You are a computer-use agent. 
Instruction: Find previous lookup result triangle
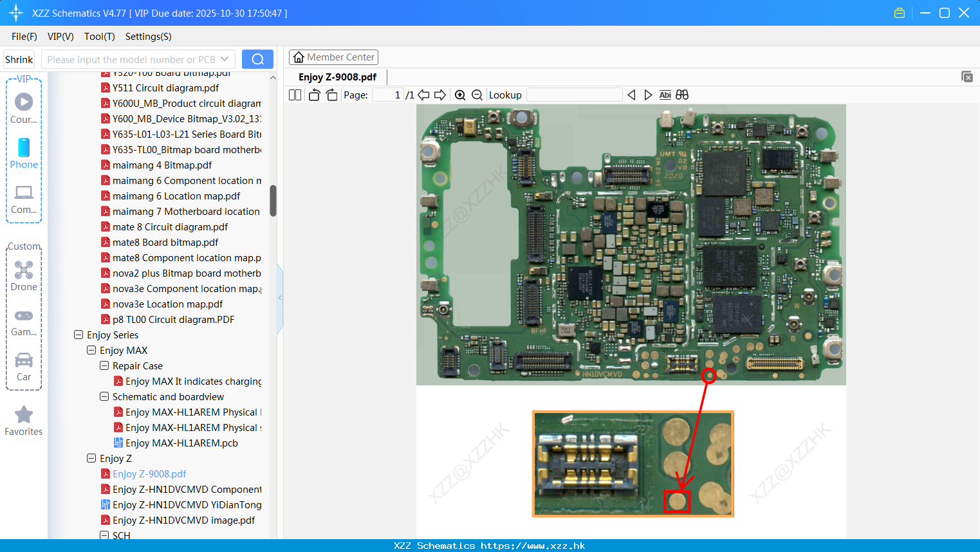tap(631, 95)
